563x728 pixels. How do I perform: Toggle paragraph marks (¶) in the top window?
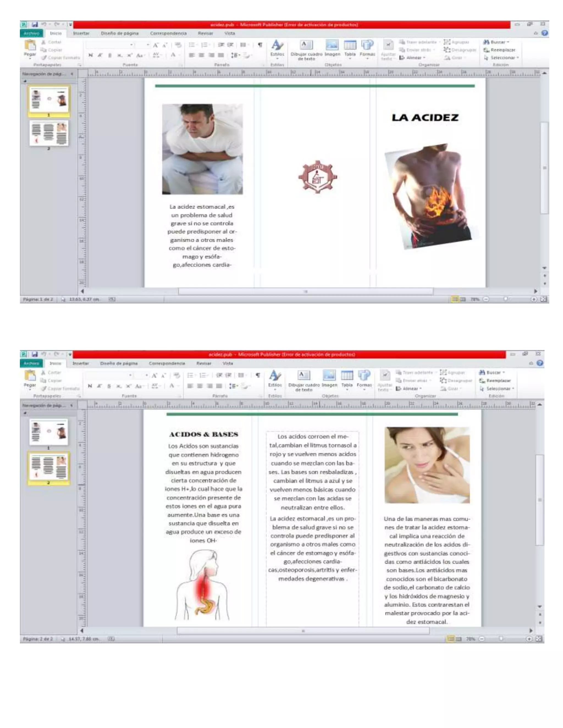point(260,45)
